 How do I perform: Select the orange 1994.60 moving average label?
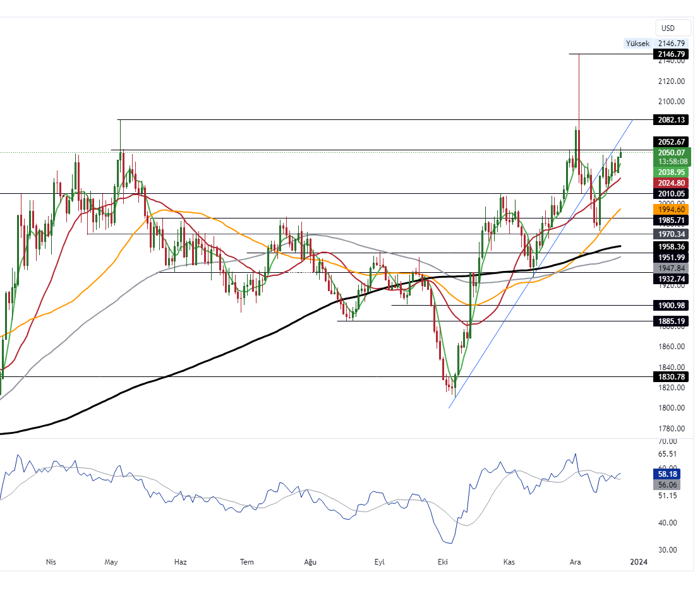pos(671,209)
